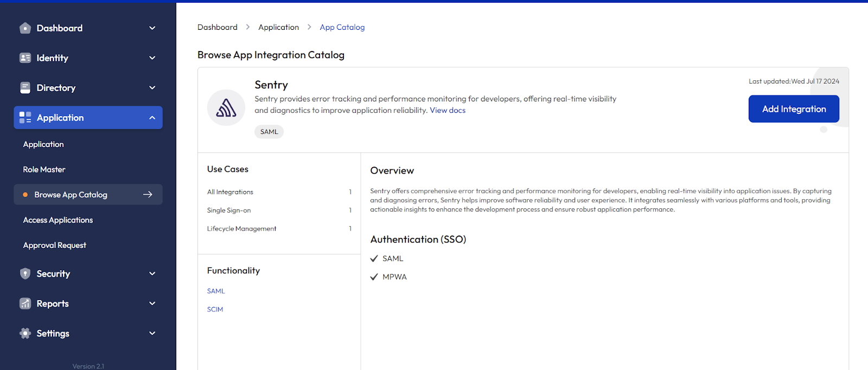
Task: Click the count beside Lifecycle Management
Action: pos(350,229)
